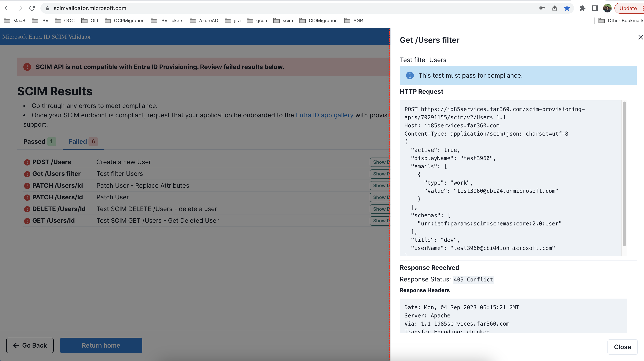Image resolution: width=644 pixels, height=361 pixels.
Task: Open the Extensions puzzle icon
Action: click(x=582, y=8)
